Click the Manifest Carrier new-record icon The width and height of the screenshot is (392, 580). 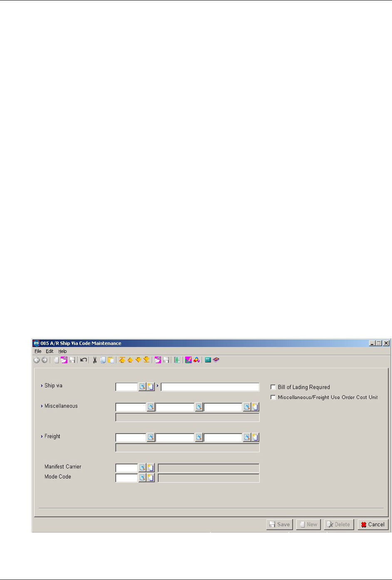[x=151, y=468]
